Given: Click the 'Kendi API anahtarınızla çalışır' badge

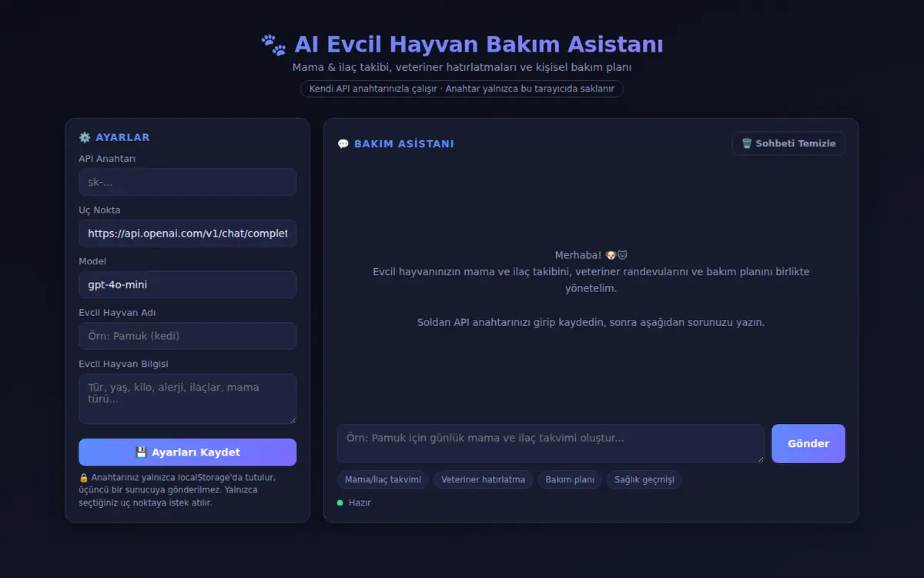Looking at the screenshot, I should [462, 89].
